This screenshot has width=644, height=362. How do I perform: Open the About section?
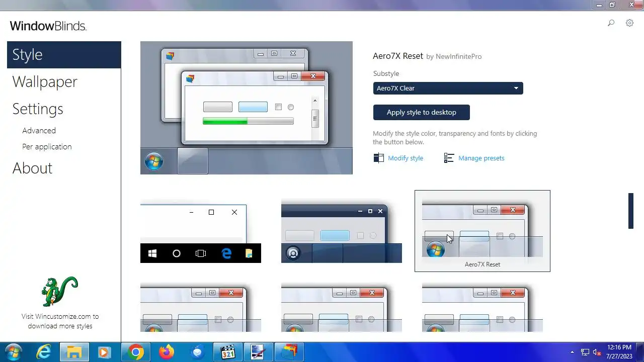[x=32, y=168]
